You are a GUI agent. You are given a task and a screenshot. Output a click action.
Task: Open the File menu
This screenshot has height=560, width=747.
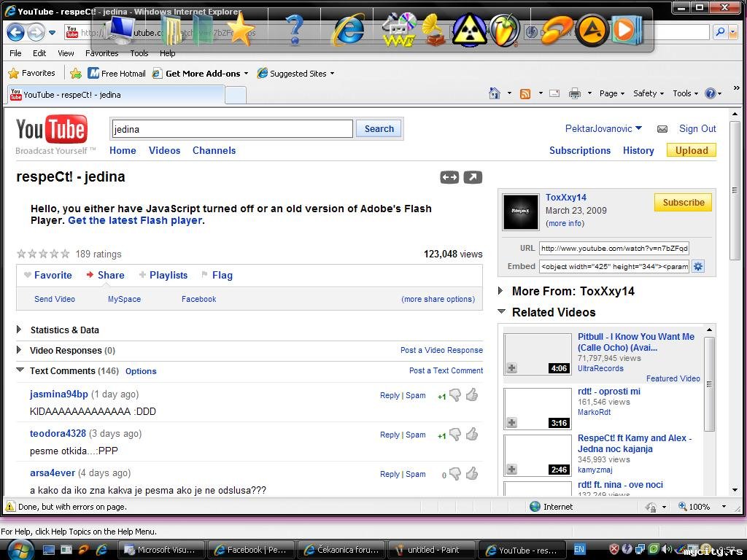[15, 52]
